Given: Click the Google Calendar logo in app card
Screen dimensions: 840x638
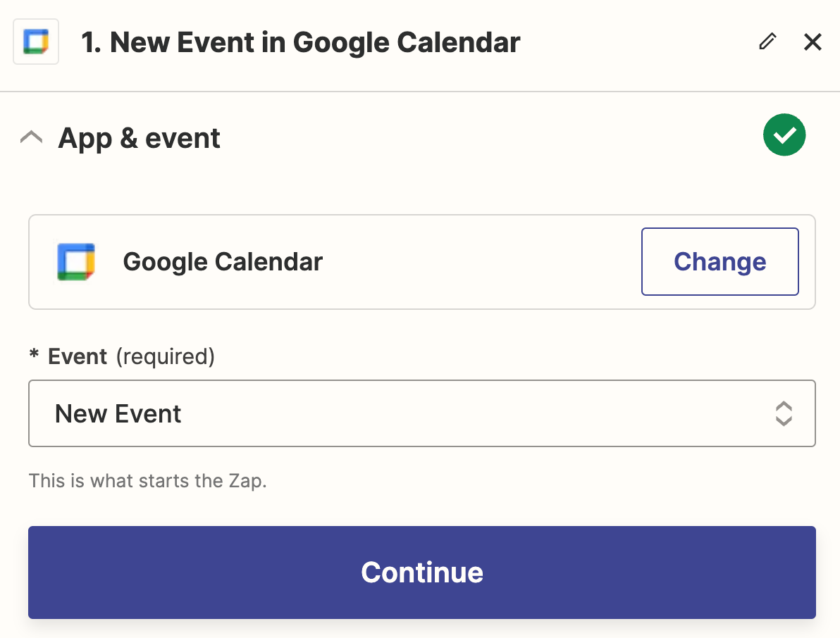Looking at the screenshot, I should click(76, 262).
